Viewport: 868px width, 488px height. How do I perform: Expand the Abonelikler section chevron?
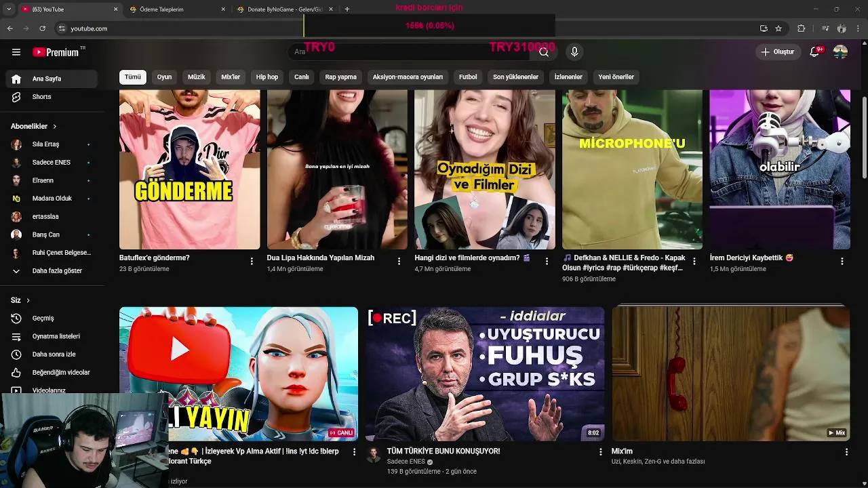[55, 126]
